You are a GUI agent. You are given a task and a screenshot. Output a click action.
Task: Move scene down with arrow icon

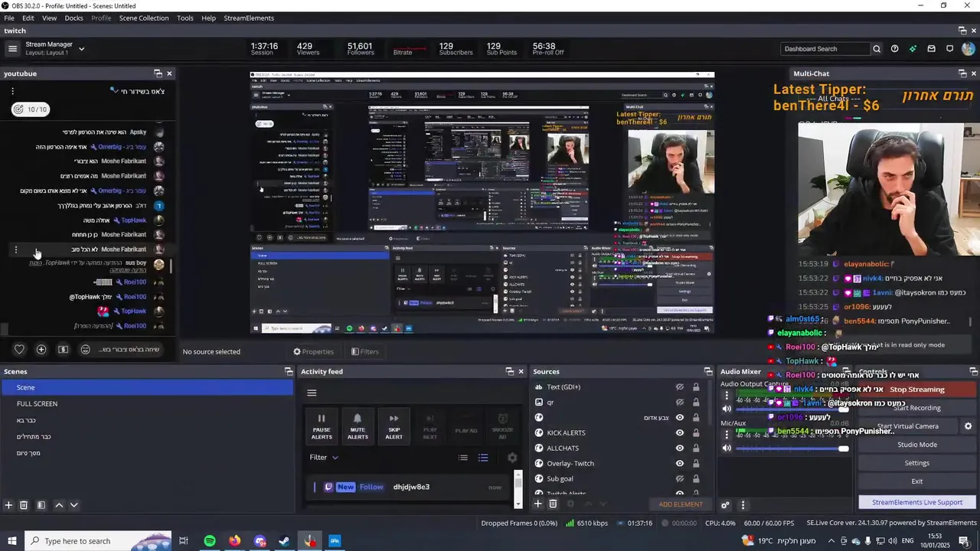[73, 505]
